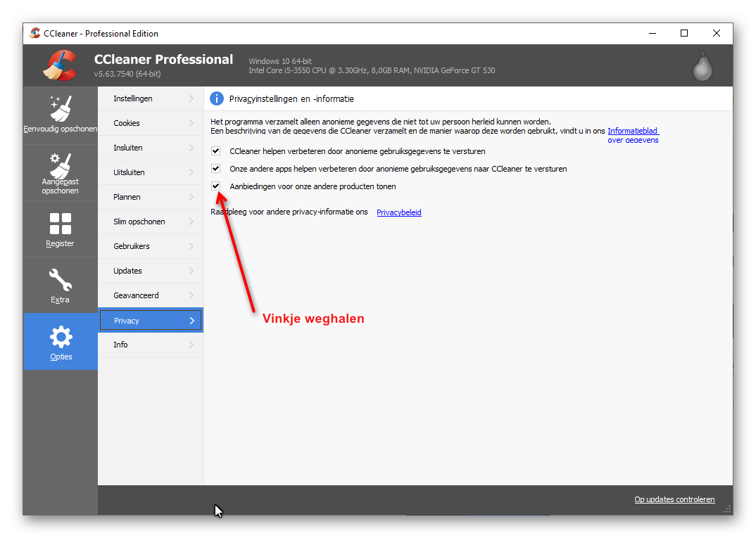
Task: Select the Aangepast opschonen broom icon
Action: click(61, 166)
